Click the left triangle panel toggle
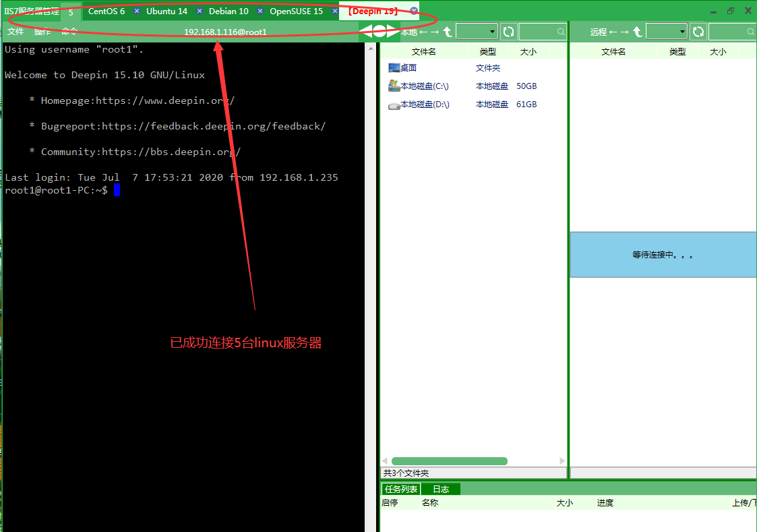This screenshot has width=757, height=532. (x=367, y=32)
